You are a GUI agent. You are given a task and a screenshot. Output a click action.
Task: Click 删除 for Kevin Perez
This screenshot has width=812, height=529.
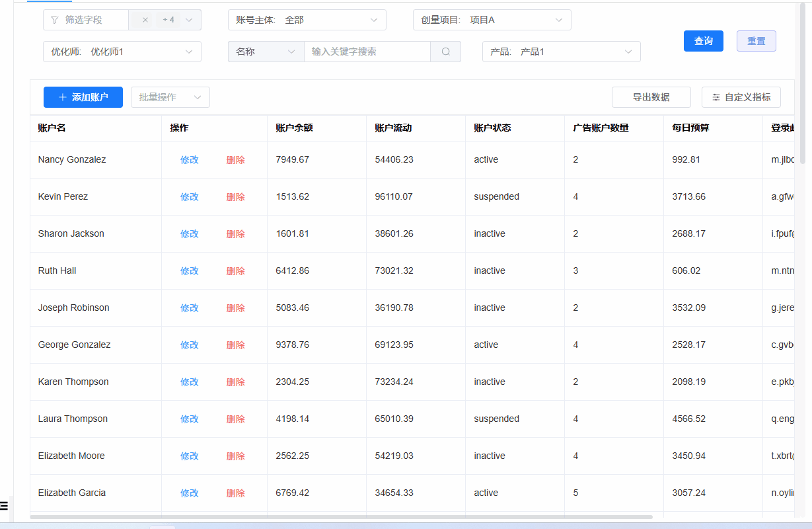tap(236, 196)
